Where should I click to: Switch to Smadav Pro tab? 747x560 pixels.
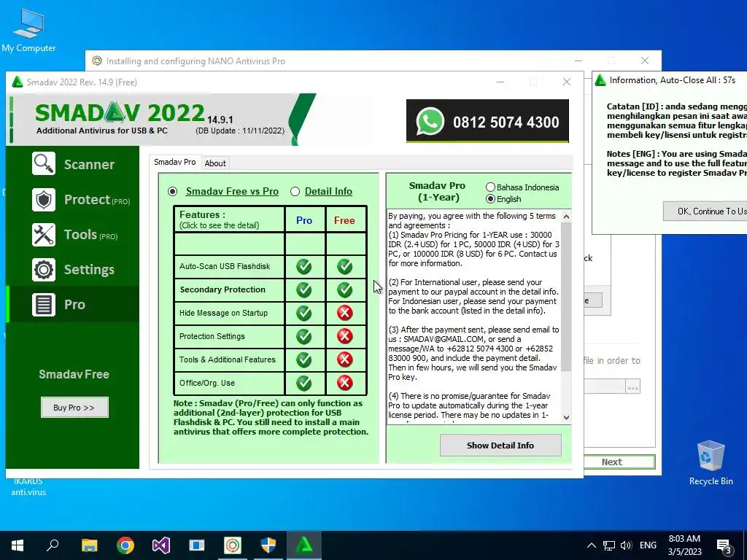pyautogui.click(x=175, y=162)
